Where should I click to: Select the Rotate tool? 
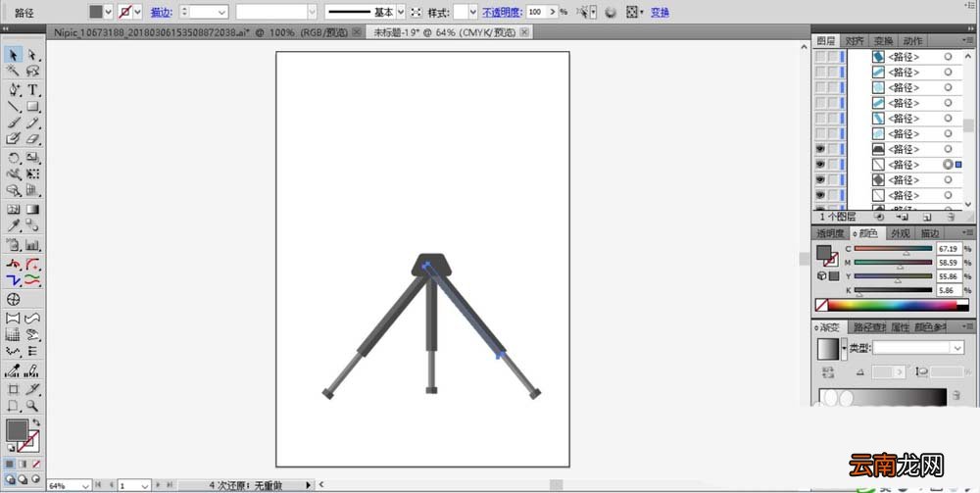click(13, 158)
